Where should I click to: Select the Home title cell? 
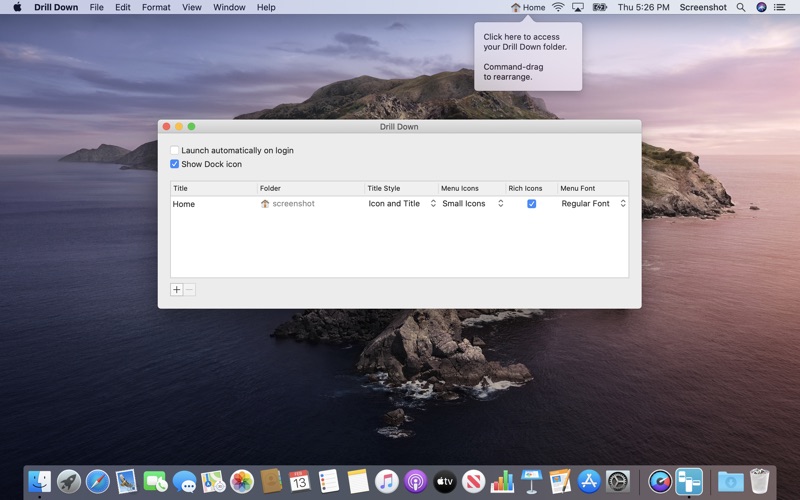pyautogui.click(x=214, y=204)
